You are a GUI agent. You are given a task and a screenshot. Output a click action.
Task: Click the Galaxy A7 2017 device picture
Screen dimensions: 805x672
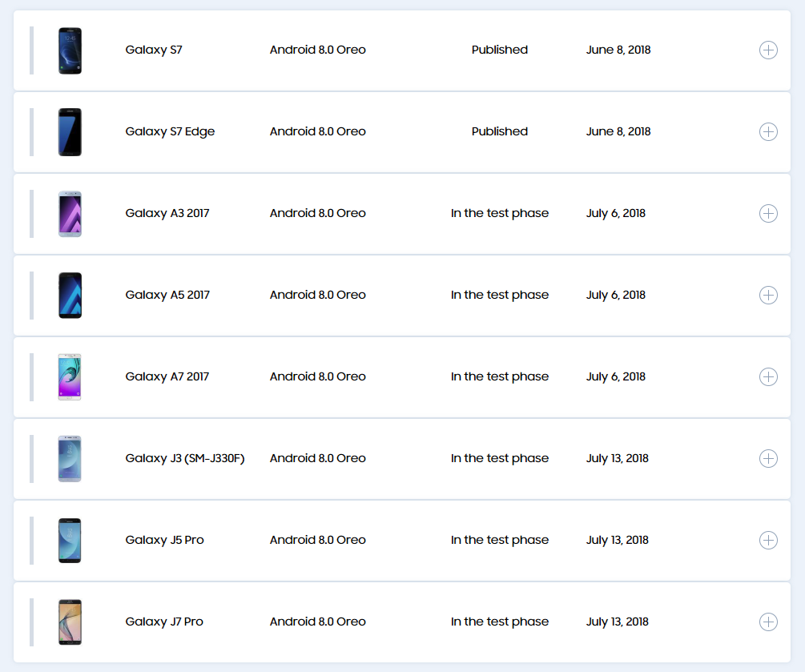click(70, 377)
